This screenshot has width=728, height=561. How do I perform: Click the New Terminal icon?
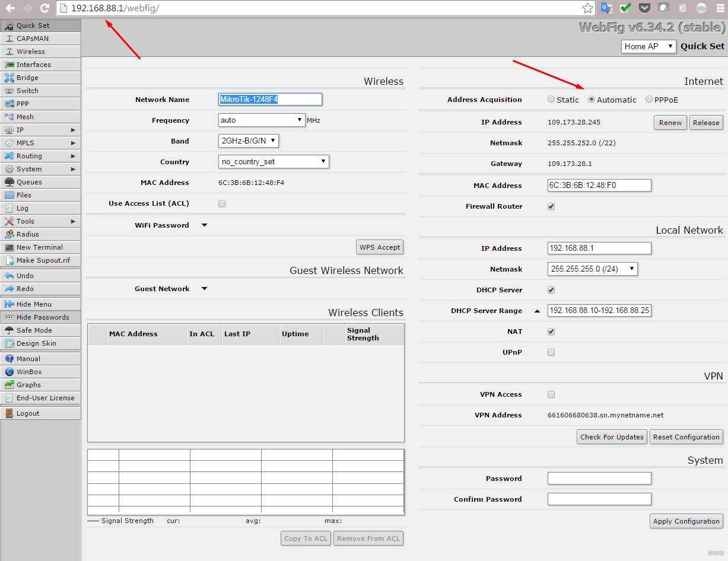(x=9, y=247)
